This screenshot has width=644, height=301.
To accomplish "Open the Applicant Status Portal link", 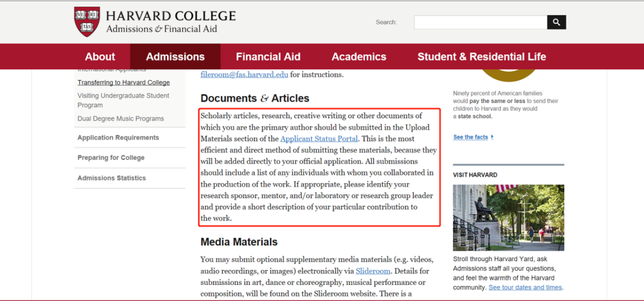I will point(318,139).
